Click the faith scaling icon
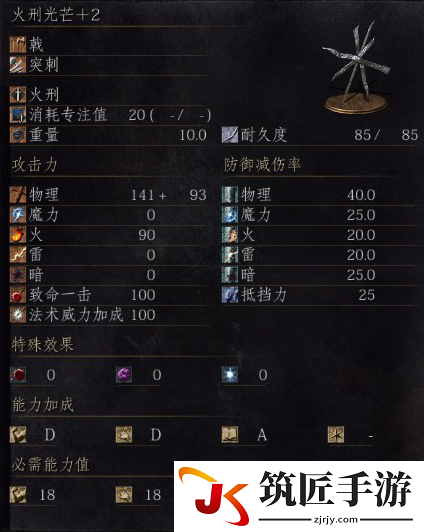Screen dimensions: 424x532 (x=336, y=435)
